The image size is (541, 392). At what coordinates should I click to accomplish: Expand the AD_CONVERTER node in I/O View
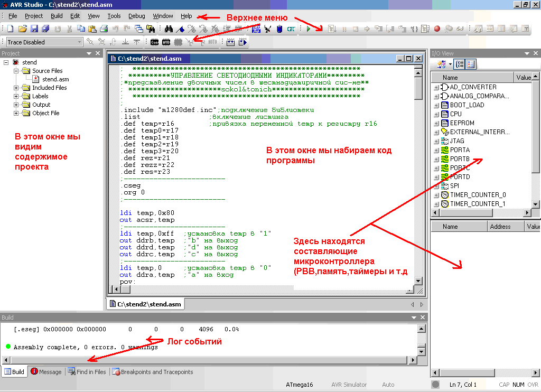[436, 88]
